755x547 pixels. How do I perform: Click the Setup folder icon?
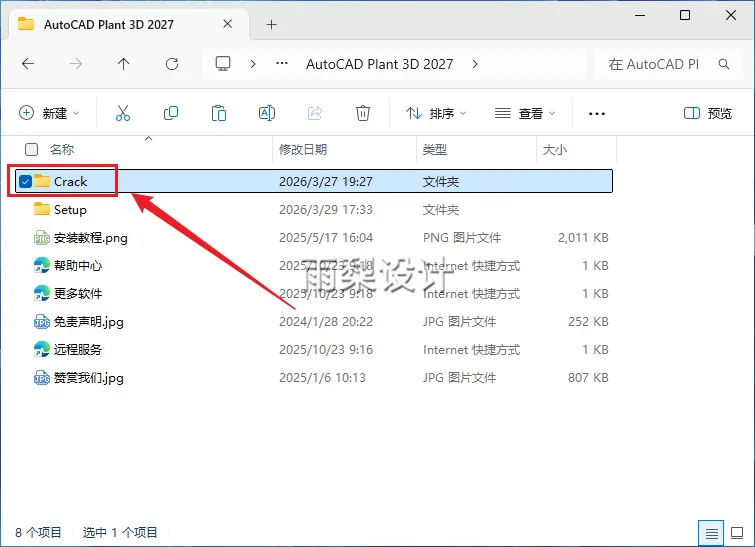42,209
